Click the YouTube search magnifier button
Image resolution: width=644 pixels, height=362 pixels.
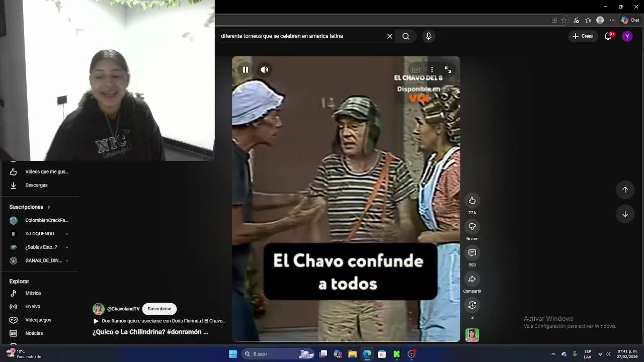point(406,36)
